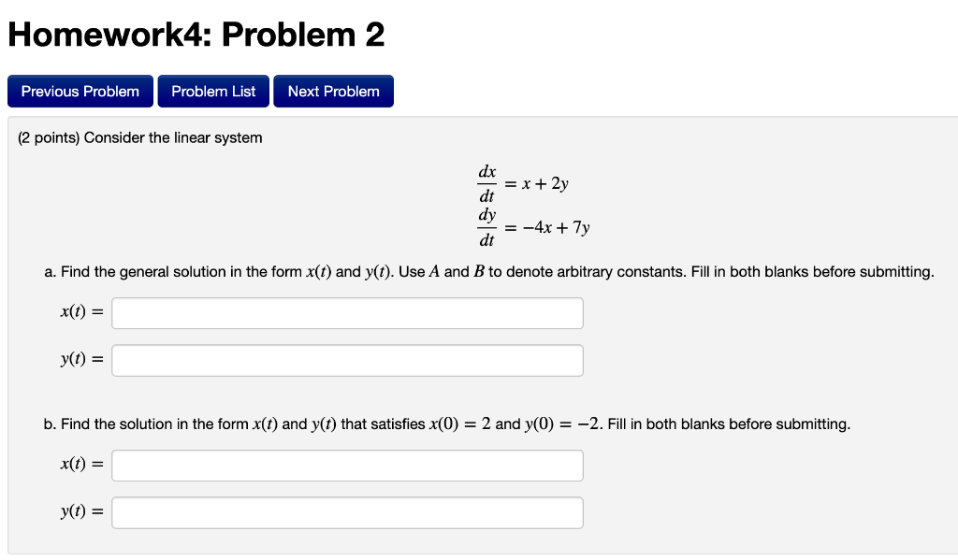
Task: Click the blank for x(0) = 2 solution
Action: [347, 465]
